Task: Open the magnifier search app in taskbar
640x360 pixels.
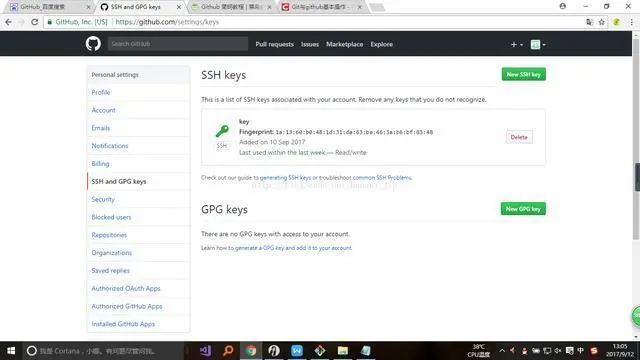Action: pos(228,351)
